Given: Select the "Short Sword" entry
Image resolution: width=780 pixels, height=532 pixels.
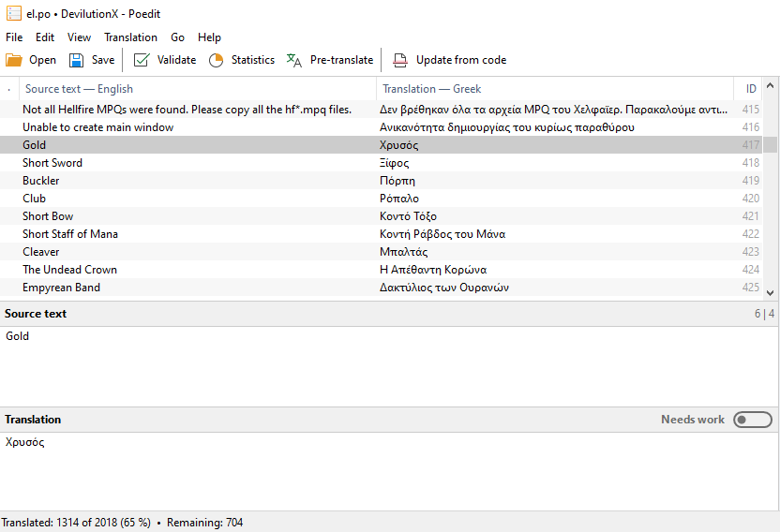Looking at the screenshot, I should pos(381,163).
